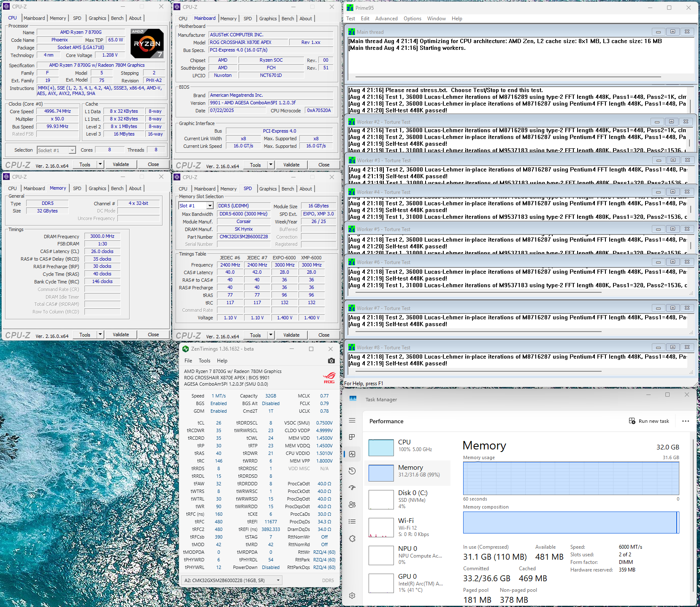
Task: Expand Tools dropdown arrow in CPU-Z Mainboard window
Action: 271,165
